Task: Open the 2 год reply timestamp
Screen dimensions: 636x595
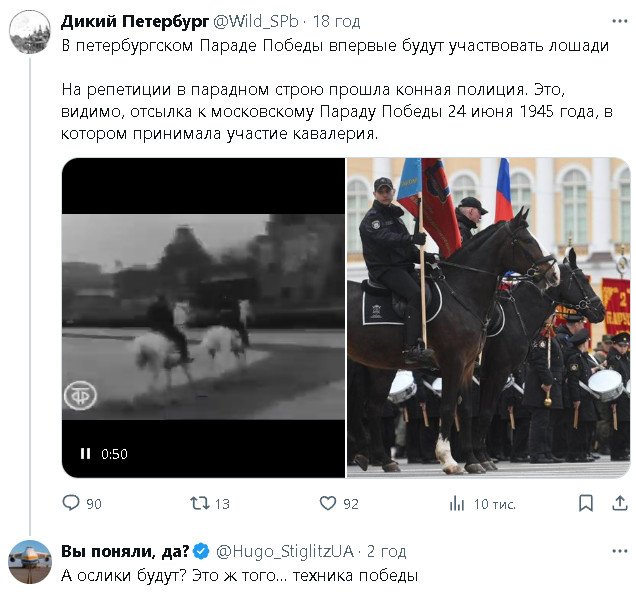Action: pyautogui.click(x=386, y=551)
